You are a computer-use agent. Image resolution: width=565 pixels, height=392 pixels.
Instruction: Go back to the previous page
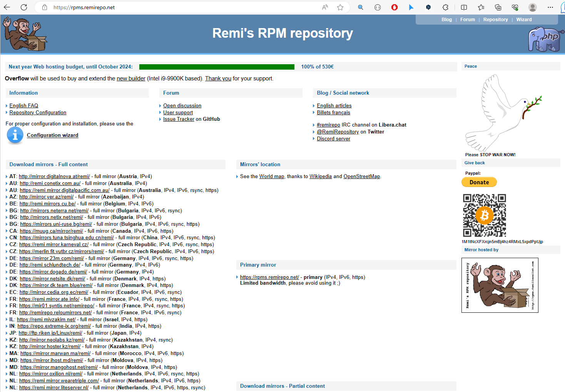[x=7, y=7]
